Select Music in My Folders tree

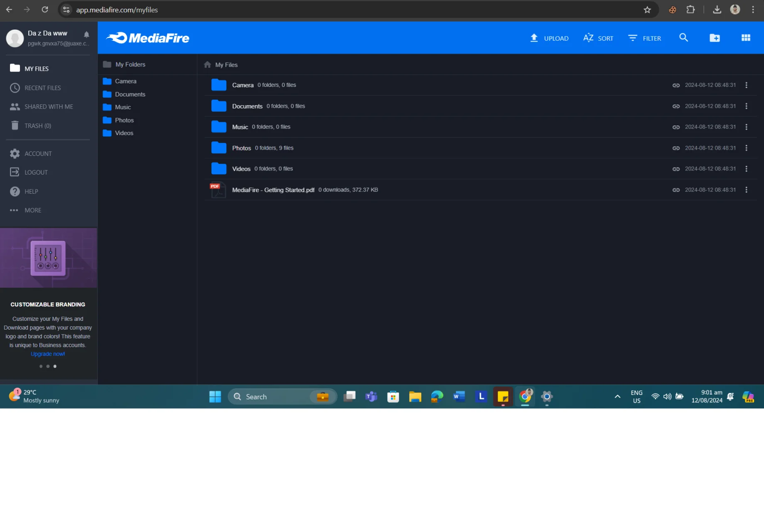coord(117,107)
